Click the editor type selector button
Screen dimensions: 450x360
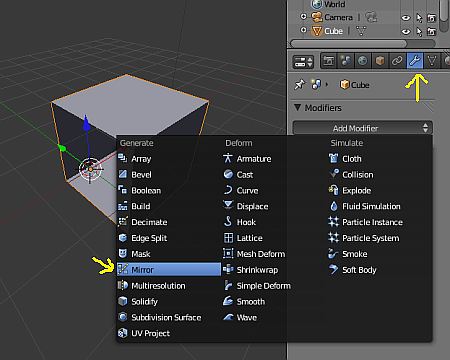303,62
